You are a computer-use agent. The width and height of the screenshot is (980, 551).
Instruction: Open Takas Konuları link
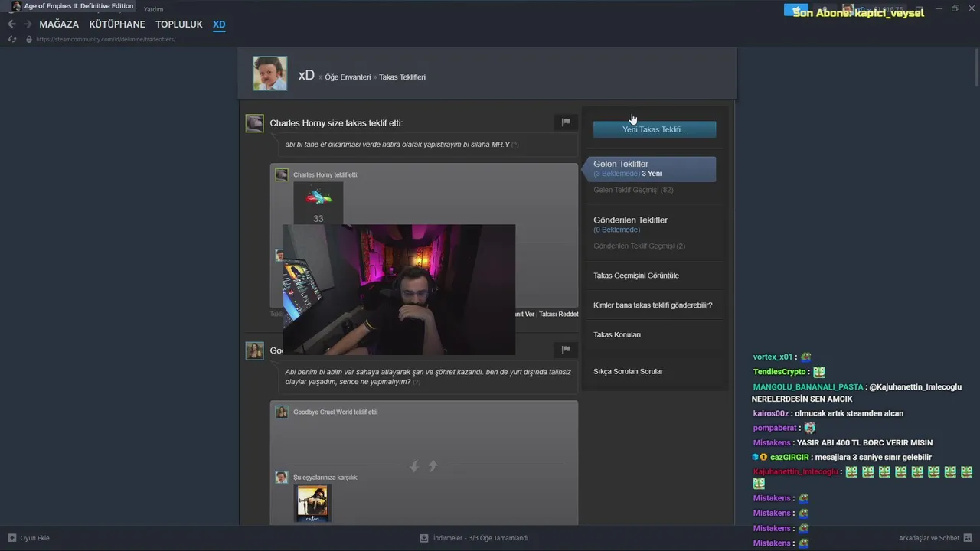(617, 335)
